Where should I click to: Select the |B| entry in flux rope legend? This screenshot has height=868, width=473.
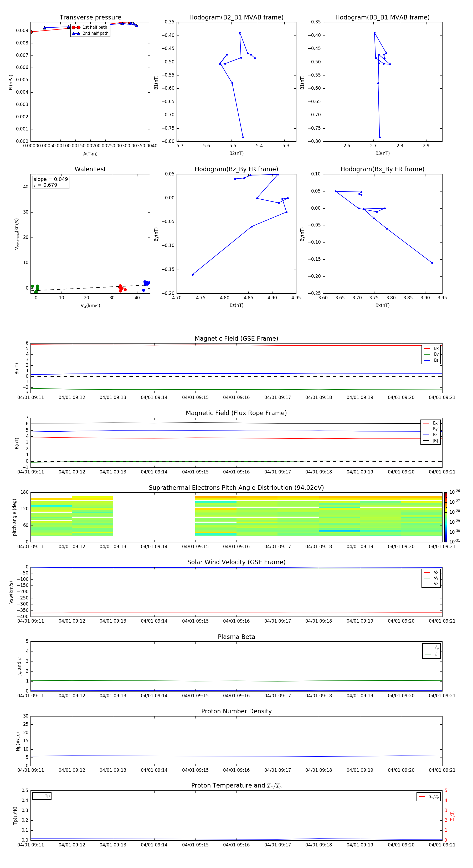pyautogui.click(x=431, y=441)
